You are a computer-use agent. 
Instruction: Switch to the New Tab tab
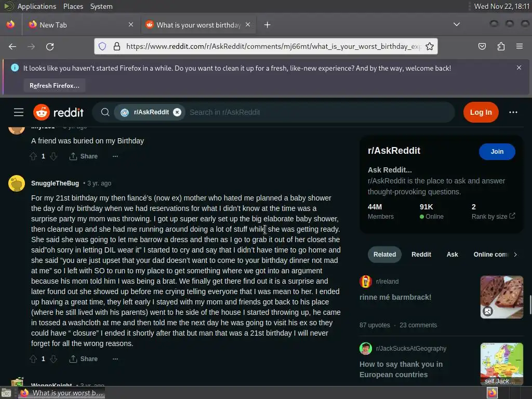(82, 25)
